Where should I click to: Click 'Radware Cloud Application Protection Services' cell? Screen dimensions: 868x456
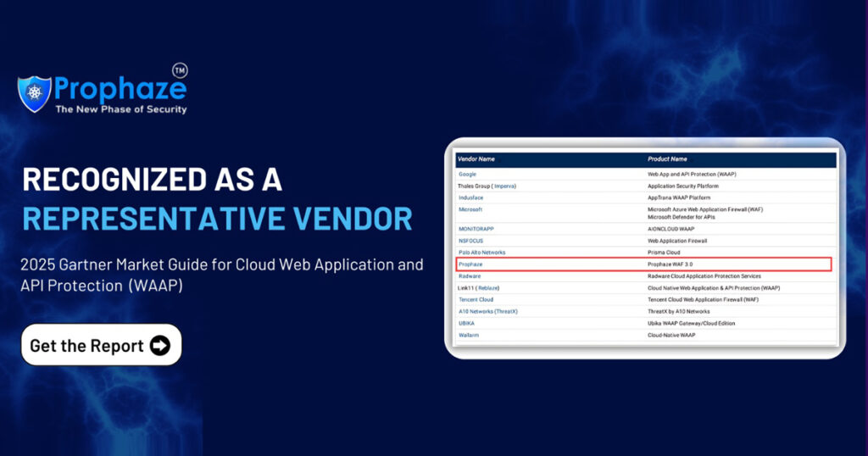(x=704, y=276)
